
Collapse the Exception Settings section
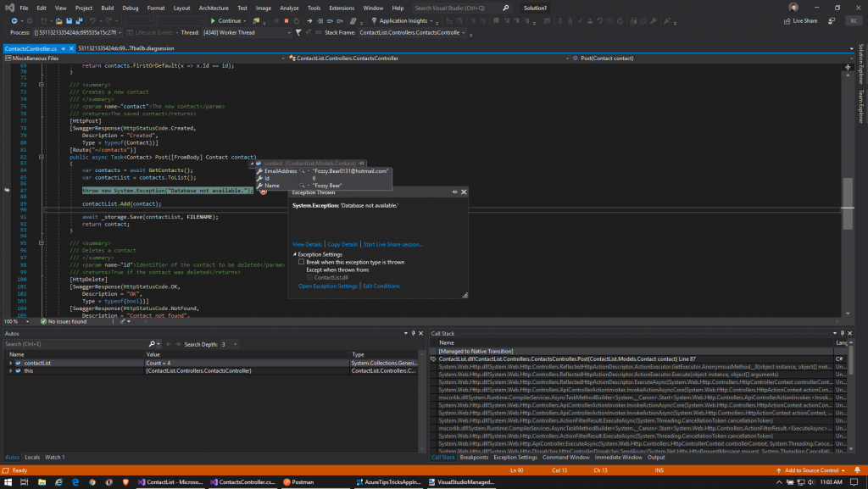[x=295, y=254]
